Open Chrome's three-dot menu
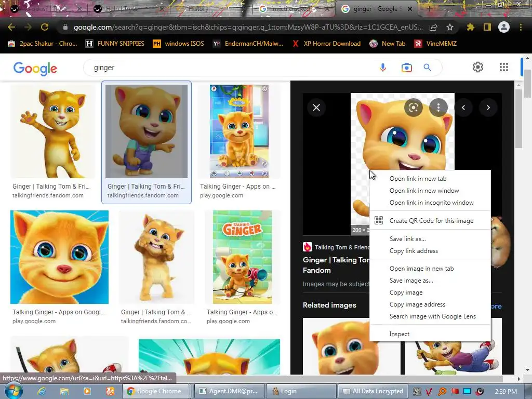The width and height of the screenshot is (532, 399). click(521, 27)
